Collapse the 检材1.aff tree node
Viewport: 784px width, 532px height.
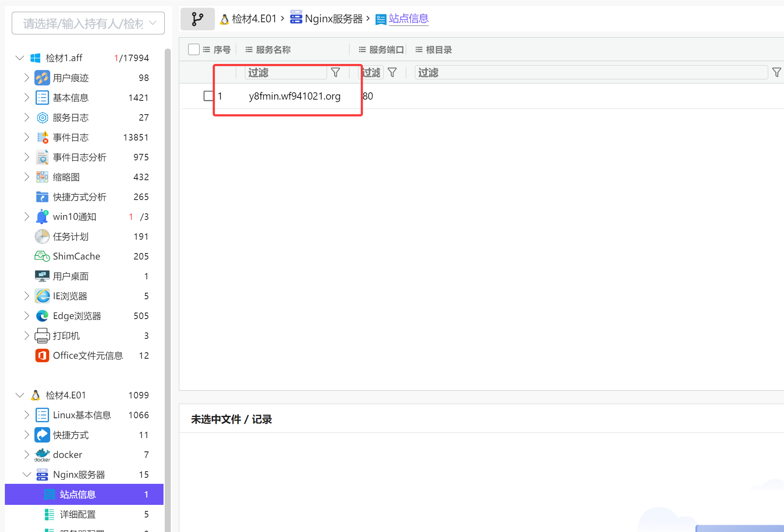click(x=19, y=58)
